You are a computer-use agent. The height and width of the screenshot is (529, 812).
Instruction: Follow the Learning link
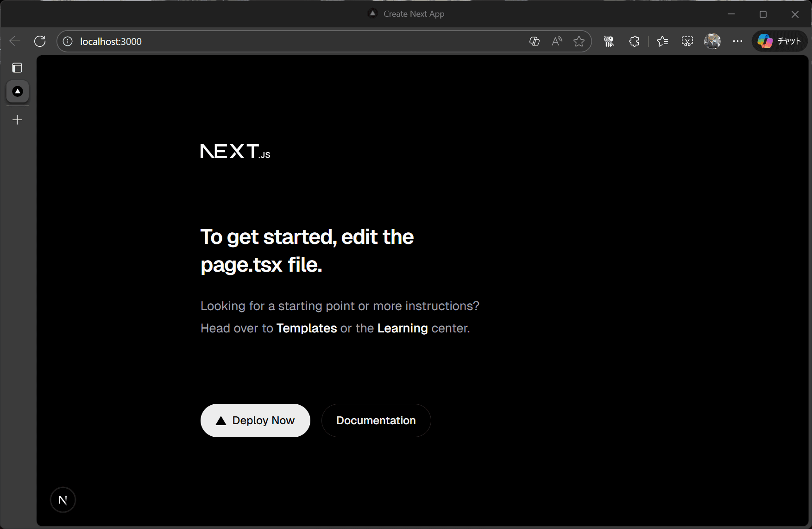click(402, 328)
